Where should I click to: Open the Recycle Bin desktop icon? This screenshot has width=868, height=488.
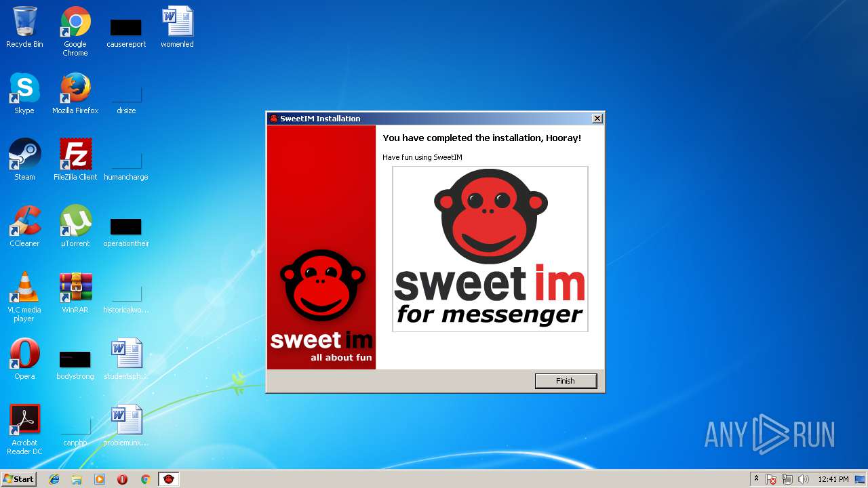24,27
